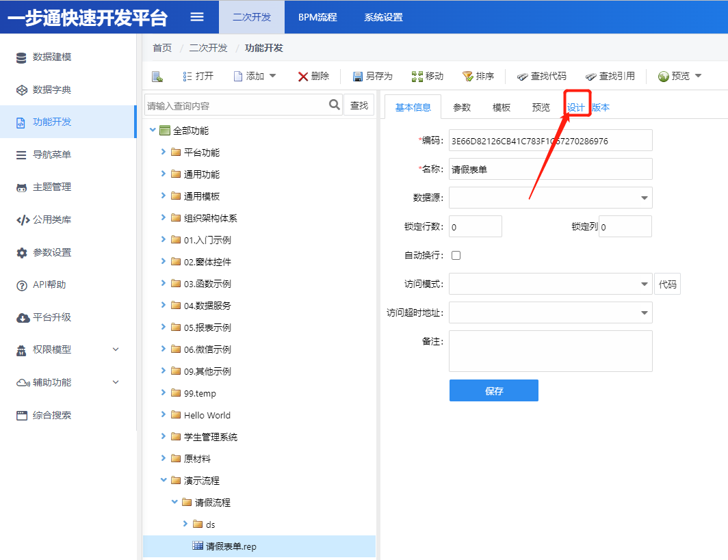Click the first toolbar icon before 打开
The width and height of the screenshot is (728, 560).
[x=157, y=77]
